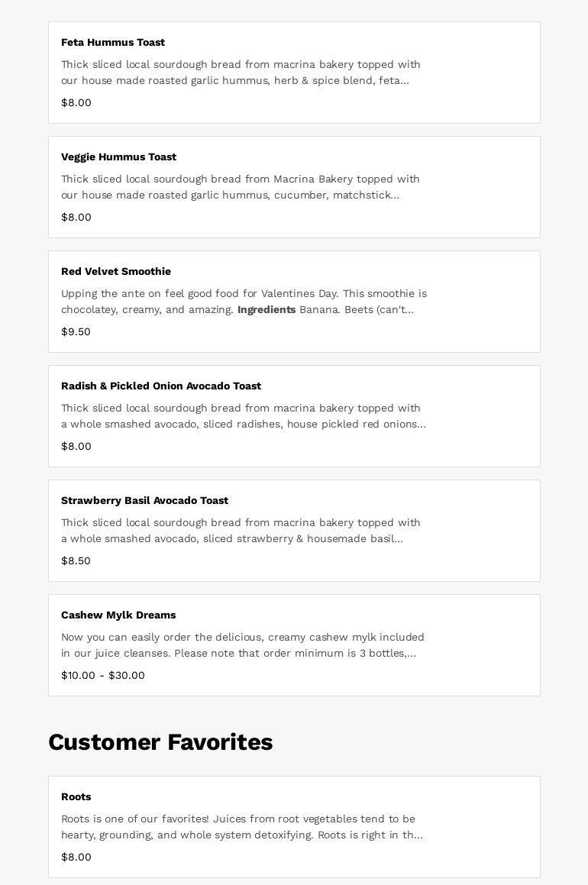Click the Feta Hummus Toast description text
The image size is (588, 885).
241,73
